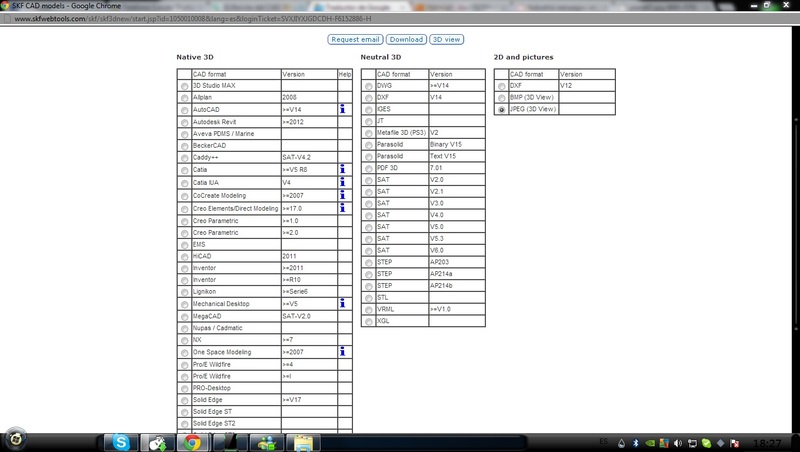Select the STEP AP203 radio button
The height and width of the screenshot is (452, 800).
(x=369, y=263)
